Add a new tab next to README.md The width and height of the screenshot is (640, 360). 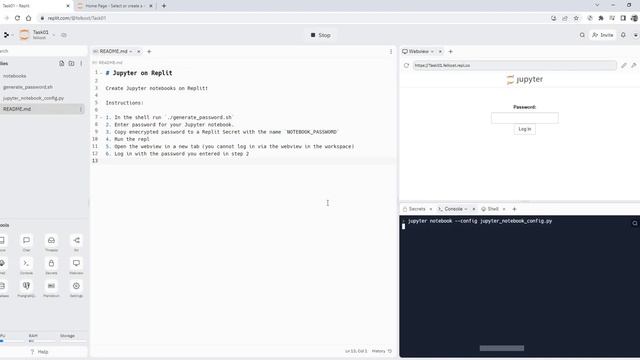coord(149,51)
